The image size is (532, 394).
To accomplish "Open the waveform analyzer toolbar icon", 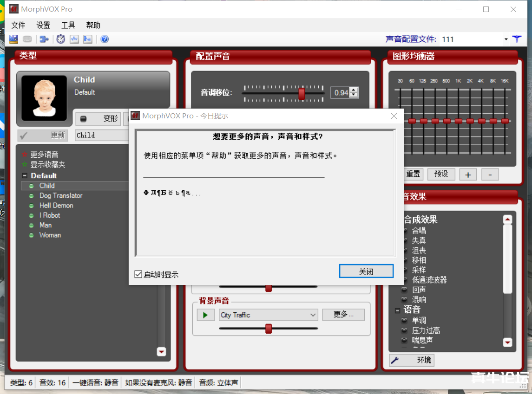I will pyautogui.click(x=74, y=39).
